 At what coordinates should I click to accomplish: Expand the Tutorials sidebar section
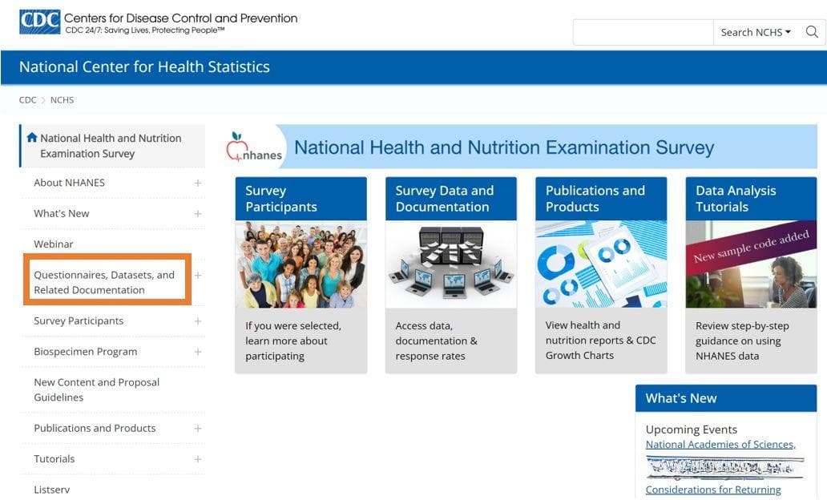[x=198, y=459]
